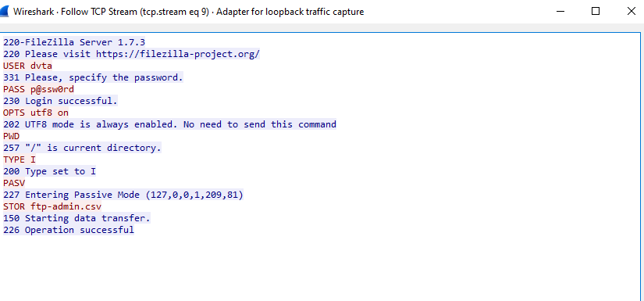The height and width of the screenshot is (301, 644).
Task: Close the Follow TCP Stream window
Action: click(x=632, y=12)
